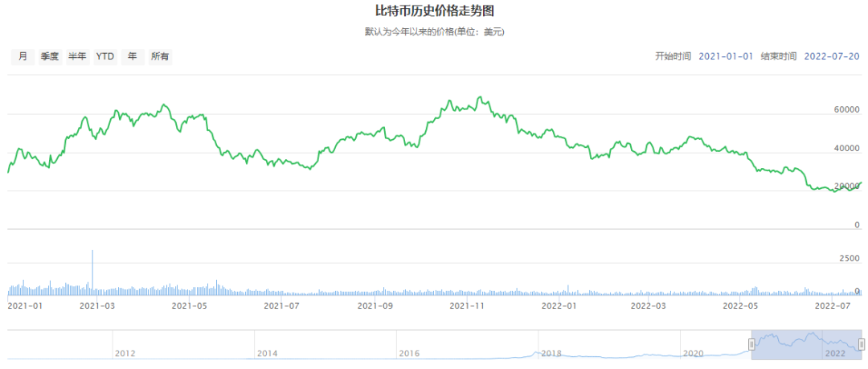This screenshot has width=868, height=369.
Task: Select the 年 (year) range button
Action: (x=133, y=56)
